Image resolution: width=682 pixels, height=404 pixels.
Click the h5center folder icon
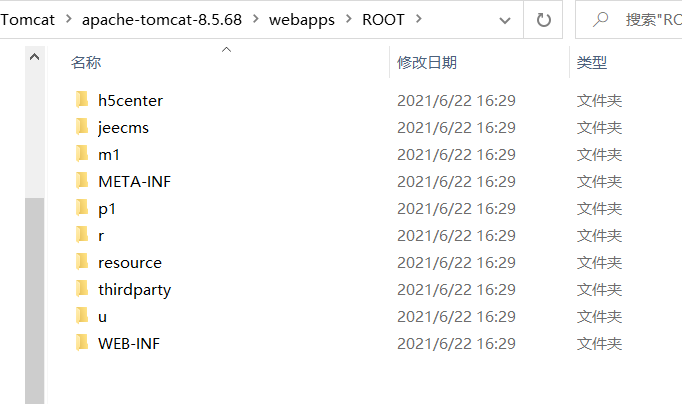(82, 100)
